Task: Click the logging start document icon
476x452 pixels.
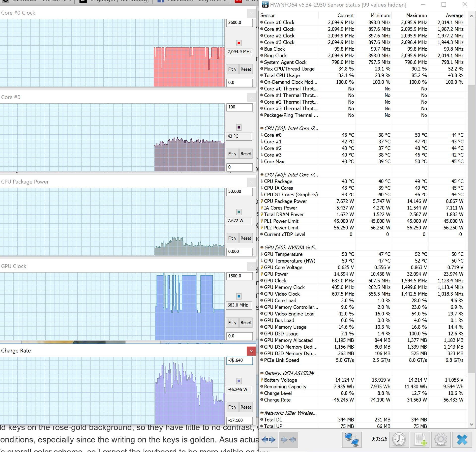Action: tap(420, 440)
